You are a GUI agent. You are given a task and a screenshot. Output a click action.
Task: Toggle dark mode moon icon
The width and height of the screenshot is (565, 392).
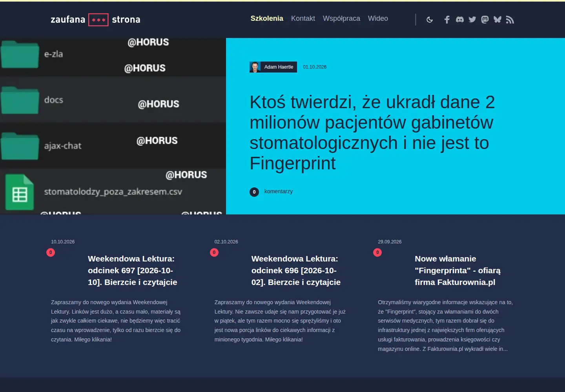[x=430, y=20]
